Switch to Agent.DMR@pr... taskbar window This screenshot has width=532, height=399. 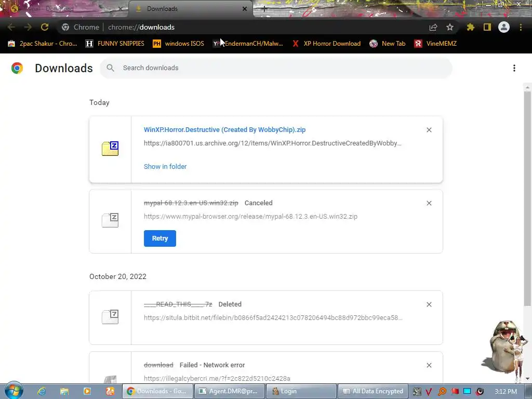229,391
